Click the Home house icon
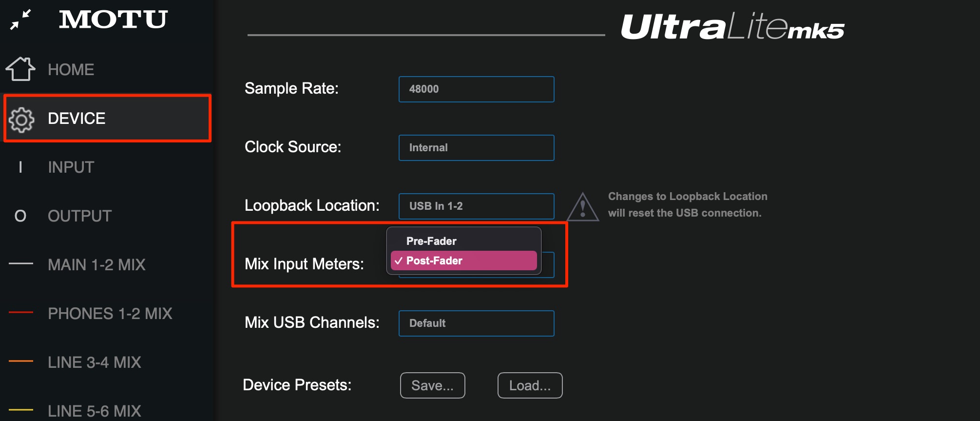Screen dimensions: 980x421 [20, 69]
